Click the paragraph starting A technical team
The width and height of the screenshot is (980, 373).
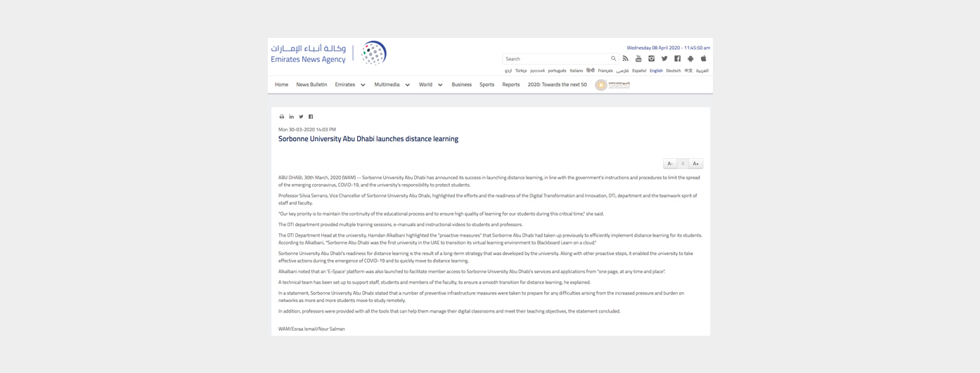click(434, 282)
